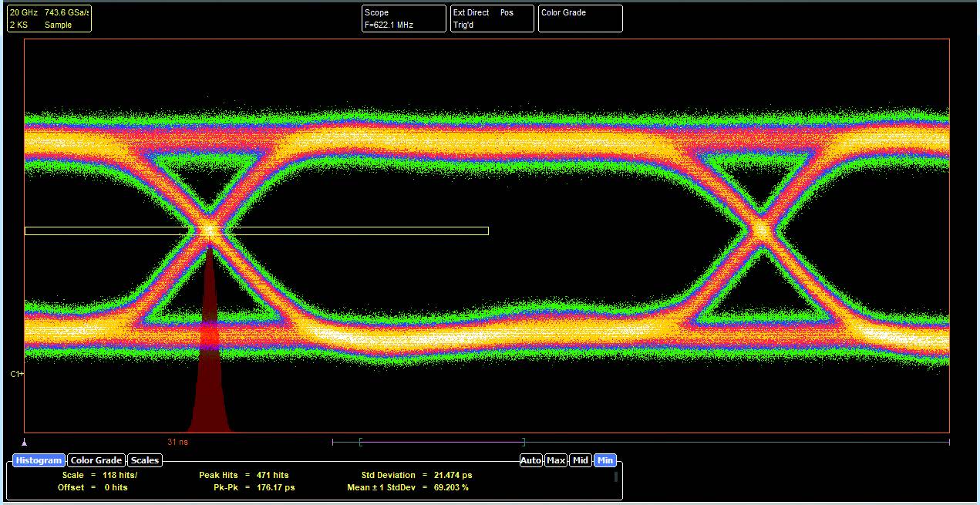The height and width of the screenshot is (505, 980).
Task: Set the results panel size to Max
Action: pos(556,460)
